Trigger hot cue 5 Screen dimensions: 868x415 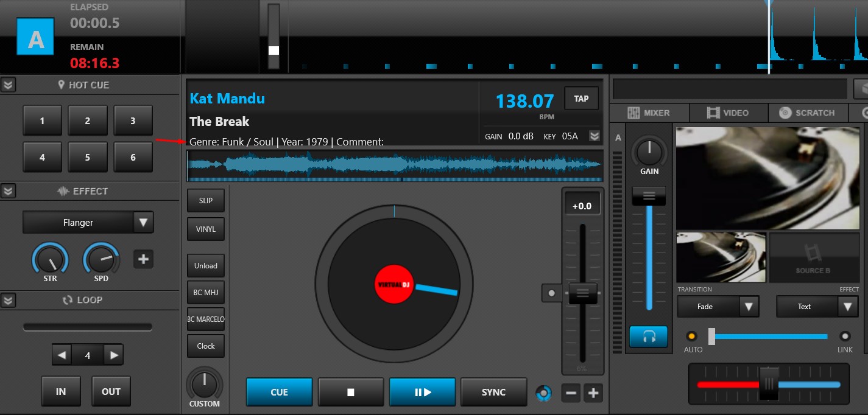(88, 157)
